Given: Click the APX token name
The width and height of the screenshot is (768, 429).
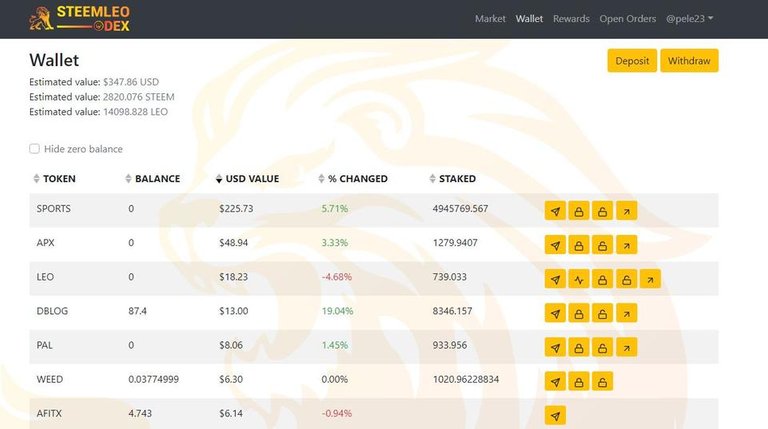Looking at the screenshot, I should click(x=45, y=243).
